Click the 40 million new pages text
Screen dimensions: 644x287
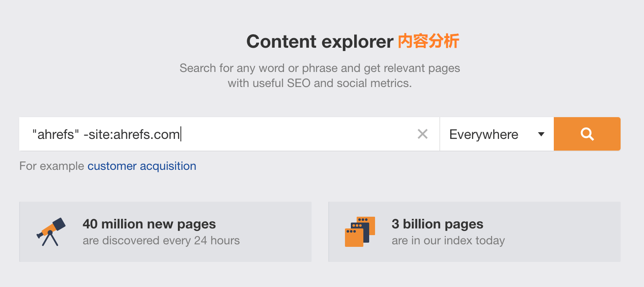(x=149, y=224)
